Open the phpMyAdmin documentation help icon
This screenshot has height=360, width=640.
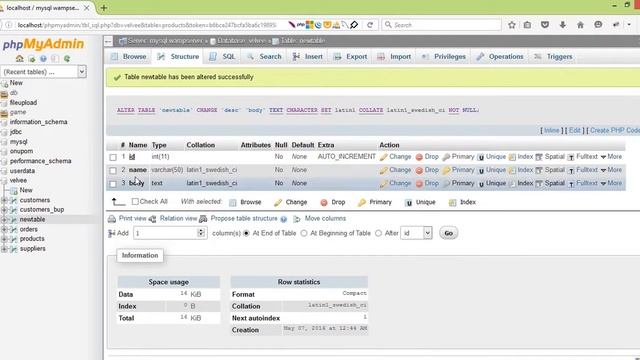pos(43,59)
